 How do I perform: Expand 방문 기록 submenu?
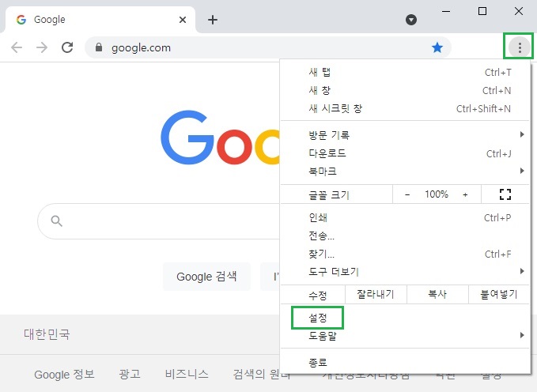pyautogui.click(x=405, y=135)
